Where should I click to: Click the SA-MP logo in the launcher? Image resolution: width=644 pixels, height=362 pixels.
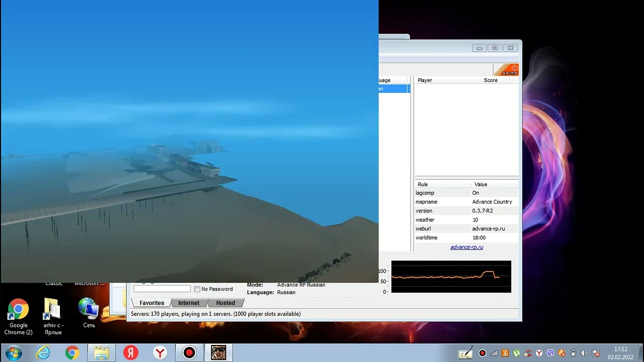point(506,70)
